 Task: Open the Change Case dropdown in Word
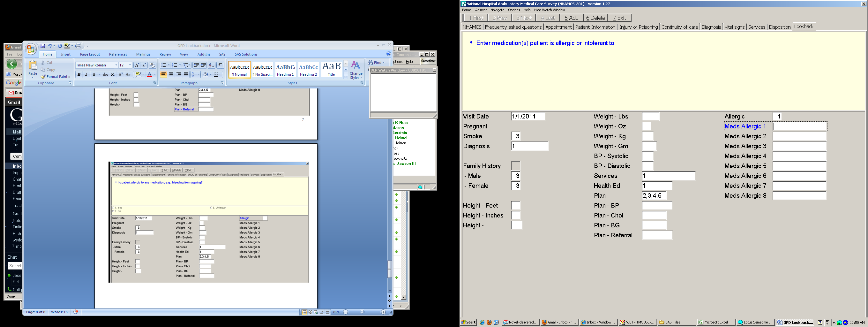[x=129, y=74]
